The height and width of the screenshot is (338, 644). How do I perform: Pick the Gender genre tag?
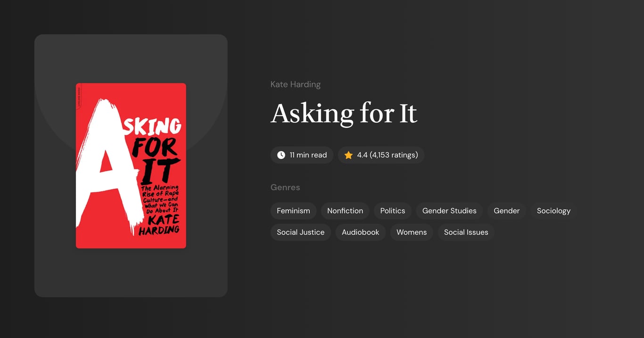coord(507,211)
